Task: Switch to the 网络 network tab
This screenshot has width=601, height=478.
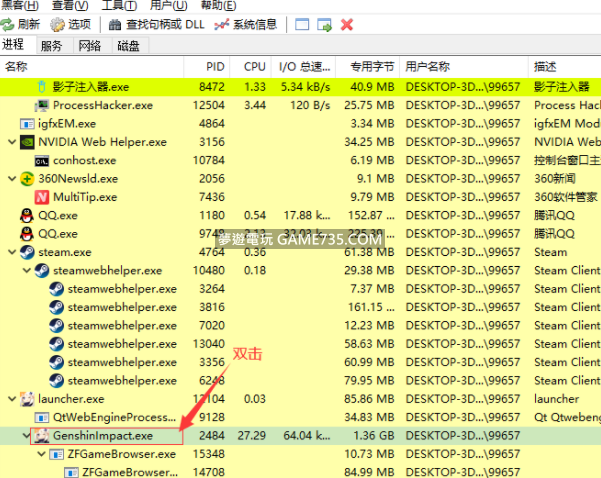Action: (90, 46)
